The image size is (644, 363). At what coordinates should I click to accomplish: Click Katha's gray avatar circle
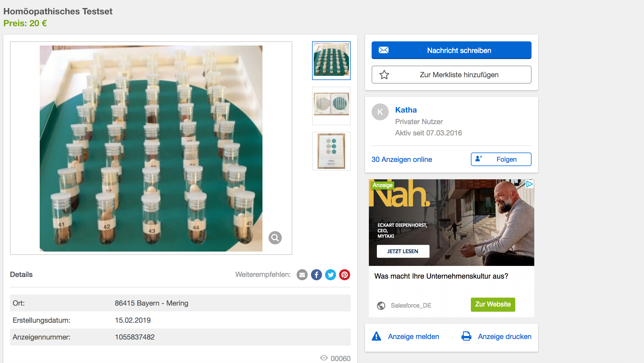coord(380,112)
